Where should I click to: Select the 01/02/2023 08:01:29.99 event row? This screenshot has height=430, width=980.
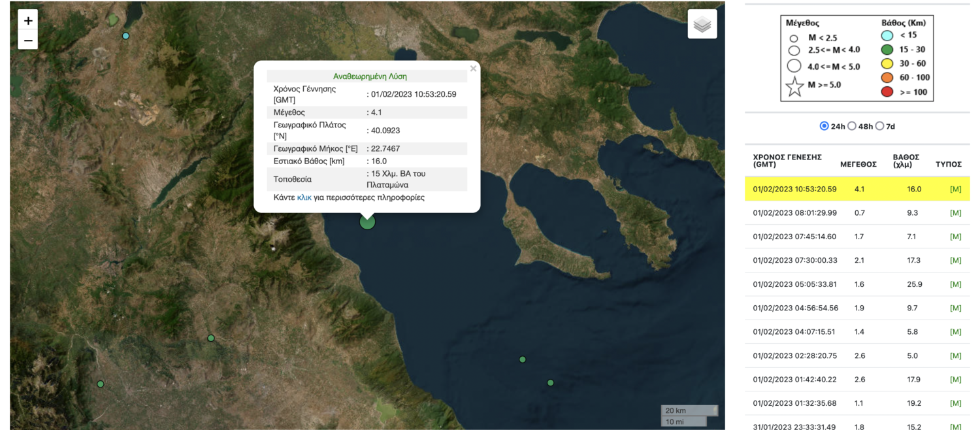857,213
